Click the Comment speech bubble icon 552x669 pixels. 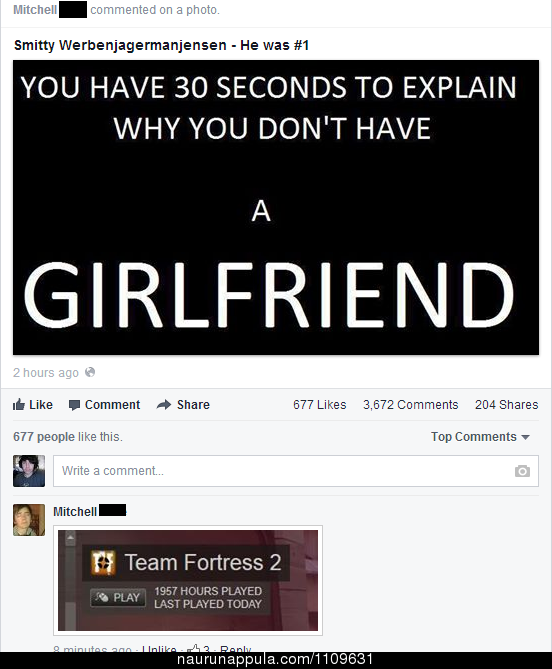pos(74,405)
